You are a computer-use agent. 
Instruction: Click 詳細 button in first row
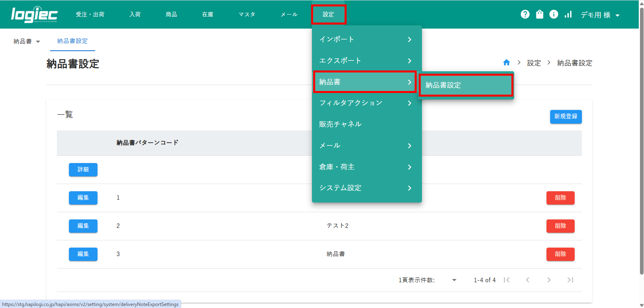[83, 170]
